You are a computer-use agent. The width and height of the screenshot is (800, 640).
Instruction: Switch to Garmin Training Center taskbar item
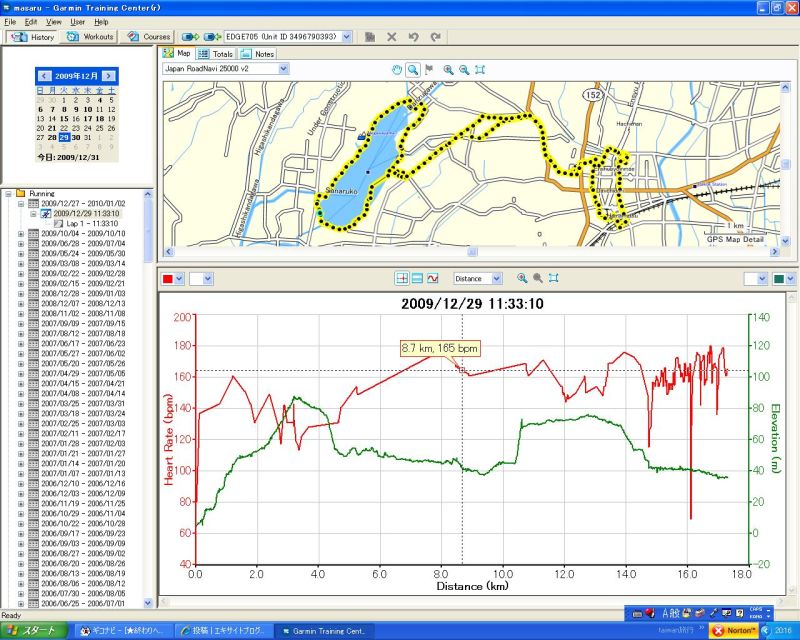[x=324, y=631]
